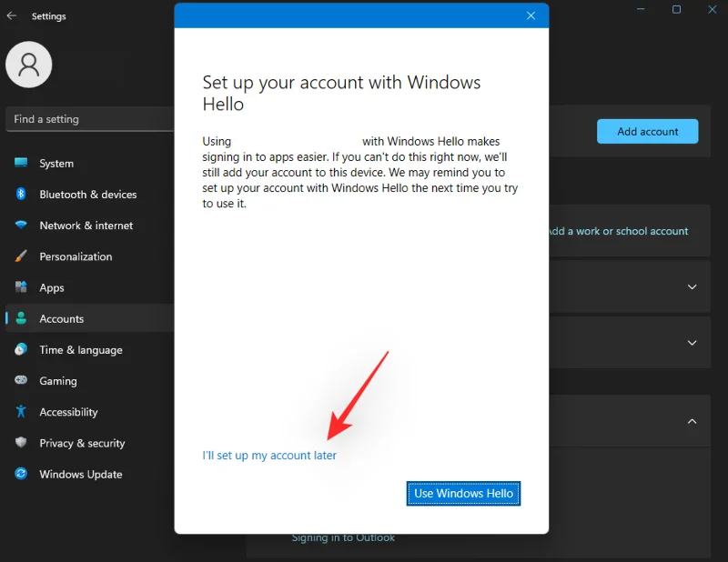
Task: Click the Signing in to Outlook link
Action: (343, 537)
